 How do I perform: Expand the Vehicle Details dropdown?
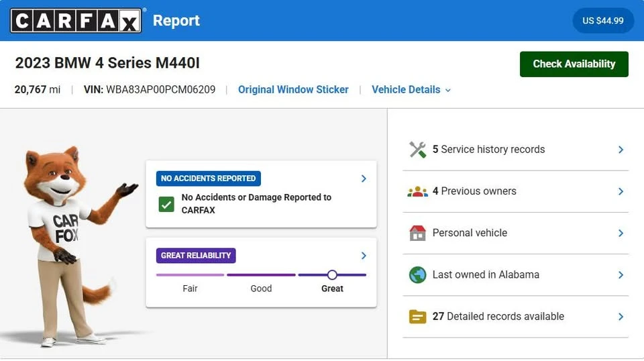coord(411,89)
